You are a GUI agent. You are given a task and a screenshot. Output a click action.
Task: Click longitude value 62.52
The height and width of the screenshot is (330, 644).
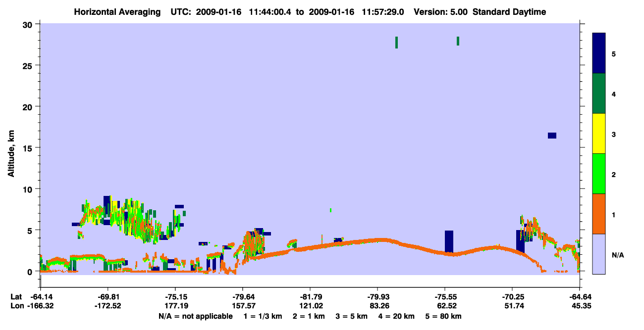(x=446, y=306)
